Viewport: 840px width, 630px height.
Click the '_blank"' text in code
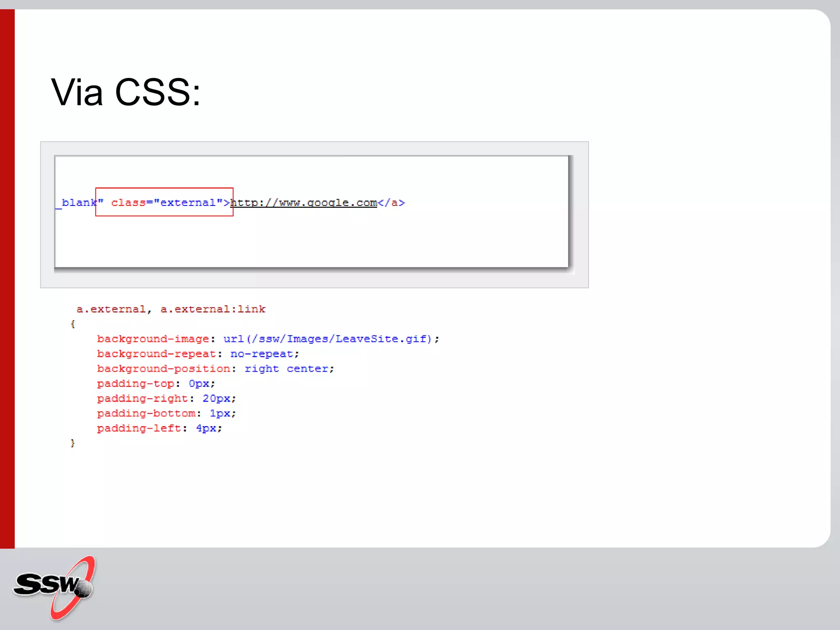(80, 203)
